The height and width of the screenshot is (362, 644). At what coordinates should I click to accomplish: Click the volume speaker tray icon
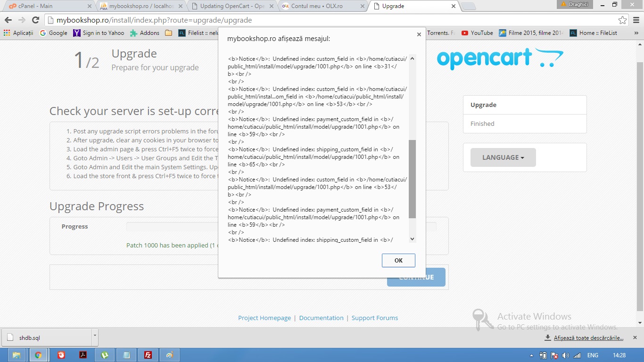pyautogui.click(x=566, y=355)
